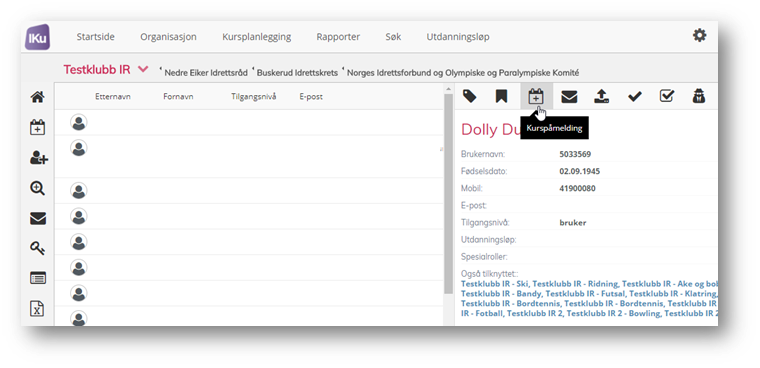This screenshot has height=368, width=760.
Task: Open the Kursplanlegging menu
Action: tap(256, 37)
